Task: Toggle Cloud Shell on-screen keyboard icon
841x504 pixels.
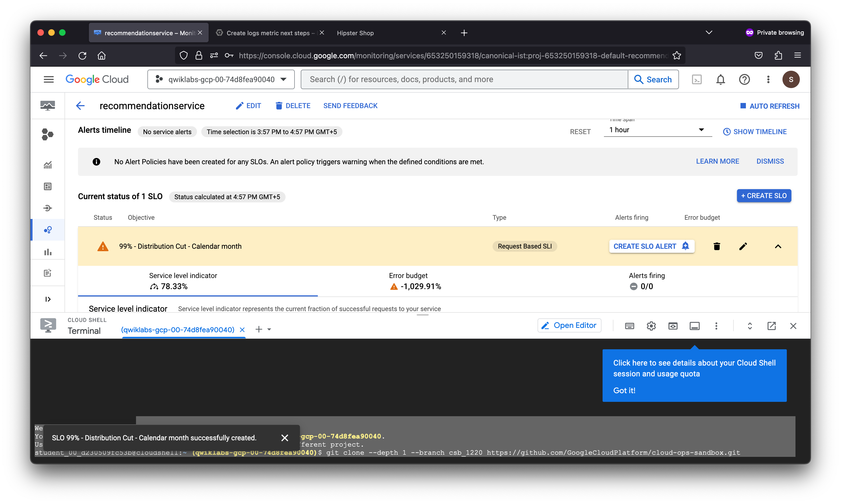Action: [x=629, y=326]
